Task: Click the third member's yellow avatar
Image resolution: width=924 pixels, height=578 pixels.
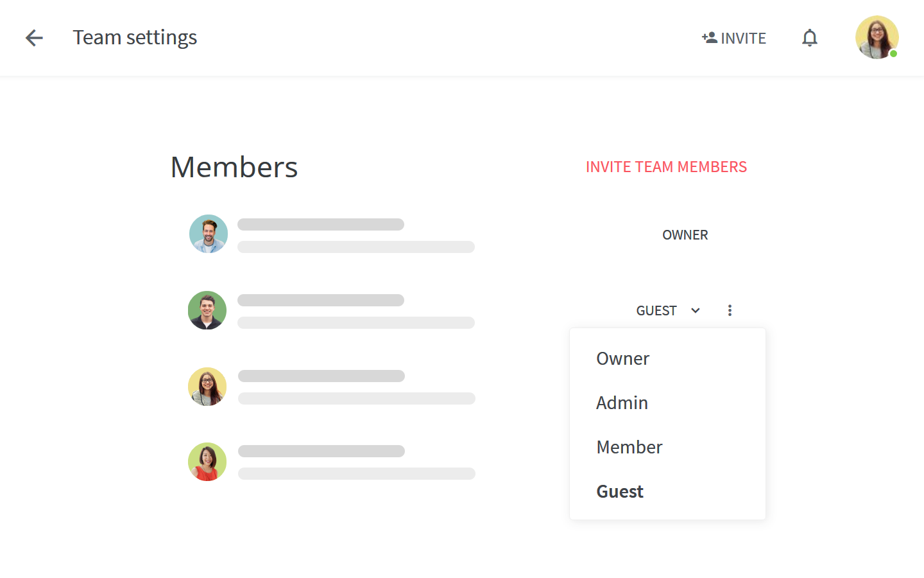Action: tap(207, 387)
